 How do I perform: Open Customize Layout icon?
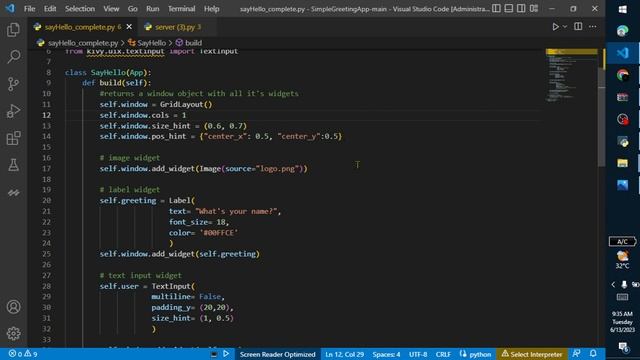tap(534, 8)
